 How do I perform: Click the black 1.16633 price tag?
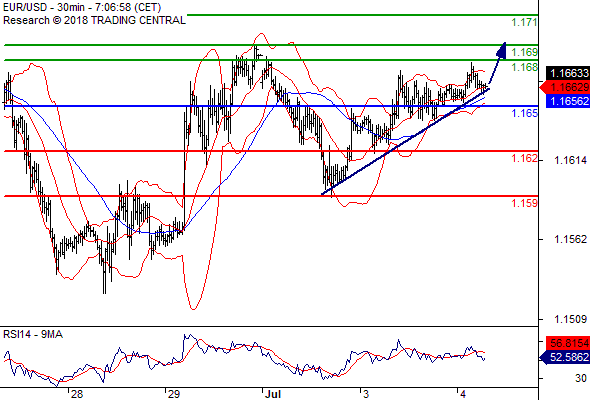(x=568, y=73)
